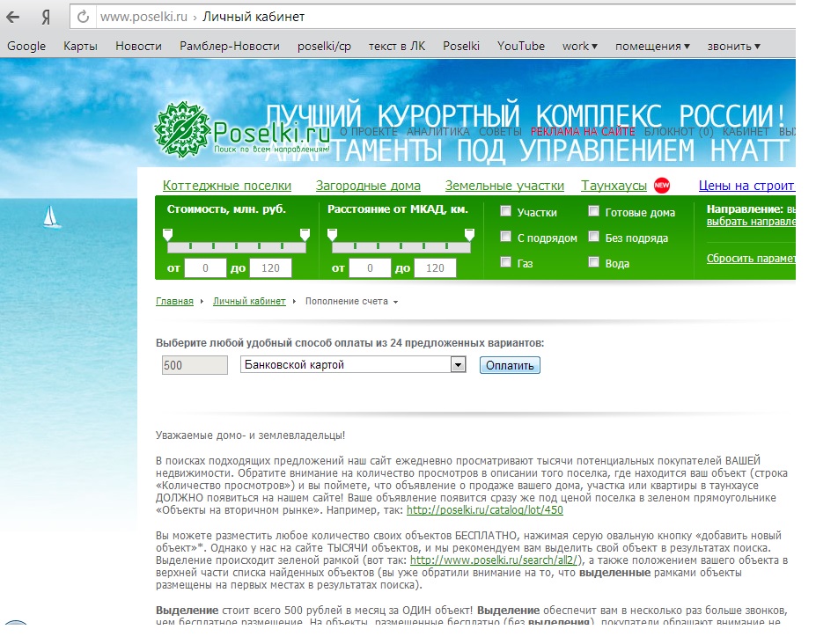Open the Google bookmark

click(x=26, y=47)
